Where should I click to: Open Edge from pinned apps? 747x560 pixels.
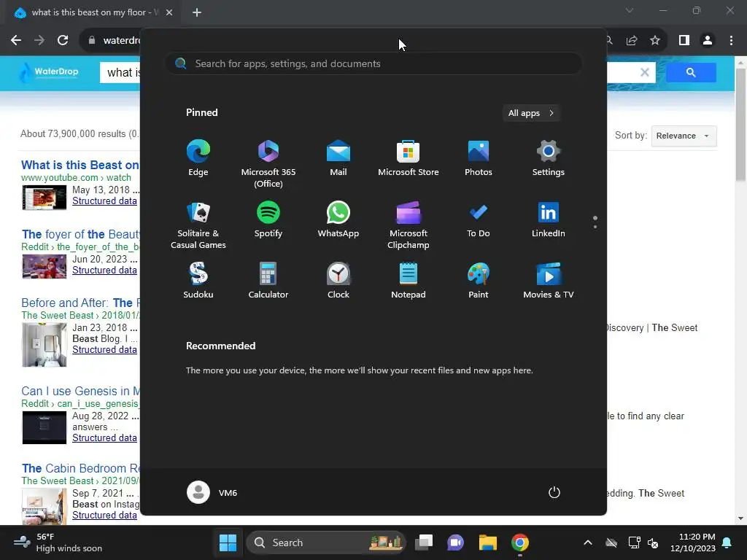coord(198,158)
